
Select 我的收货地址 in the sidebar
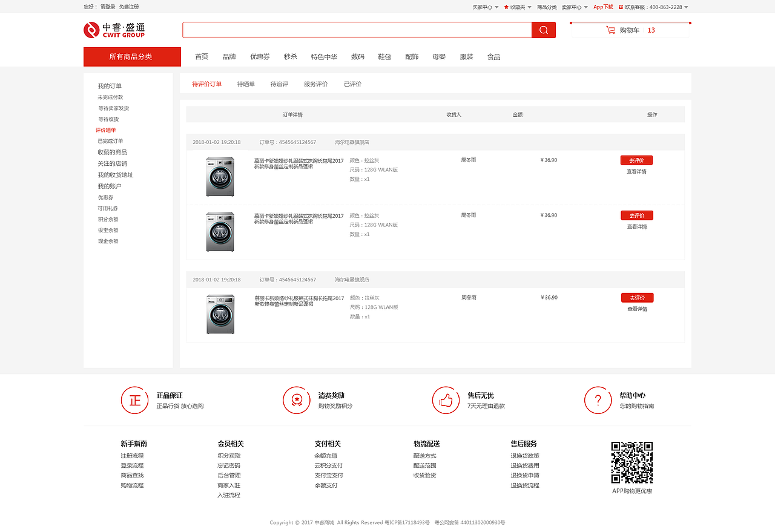116,175
